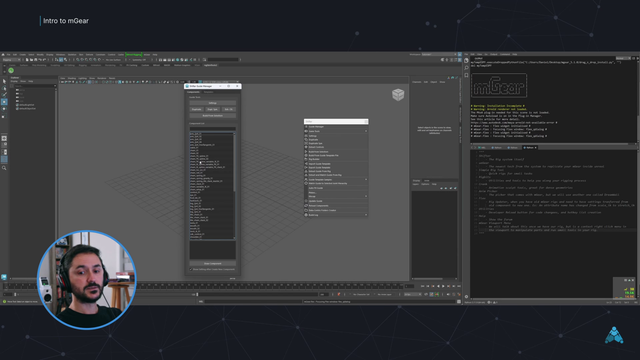Screen dimensions: 640x360
Task: Activate the highlighted Move tool
Action: (4, 102)
